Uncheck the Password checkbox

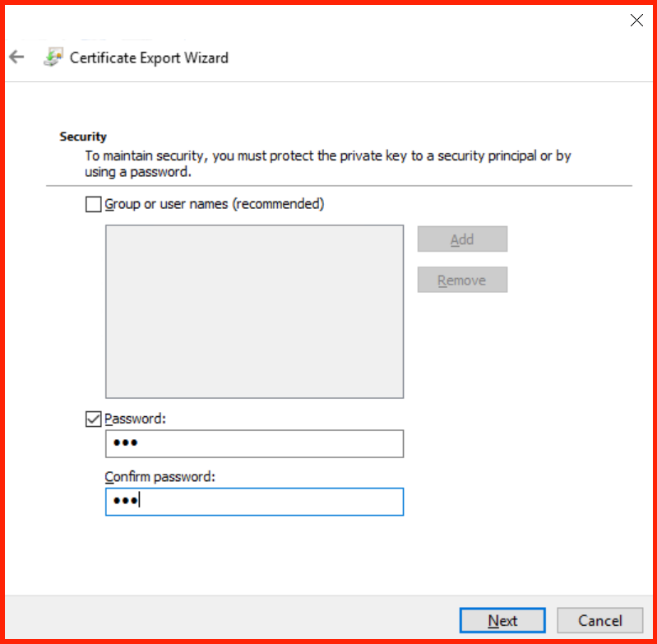click(93, 419)
